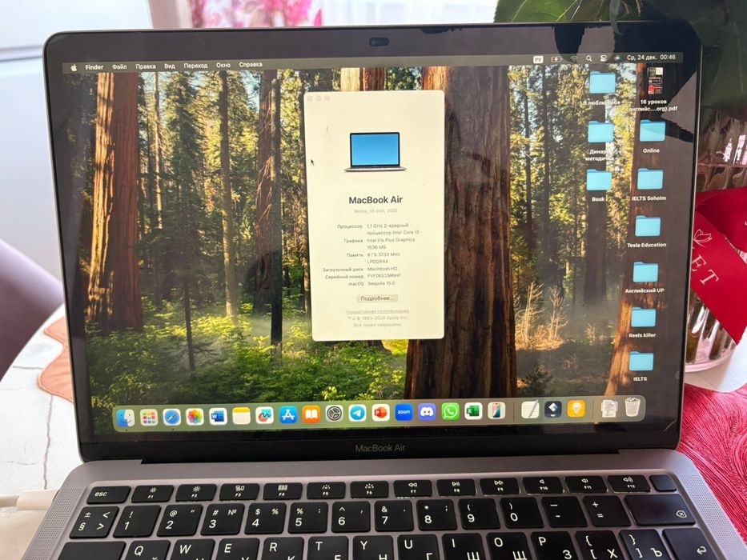Open the Apple menu
This screenshot has width=747, height=560.
click(74, 68)
